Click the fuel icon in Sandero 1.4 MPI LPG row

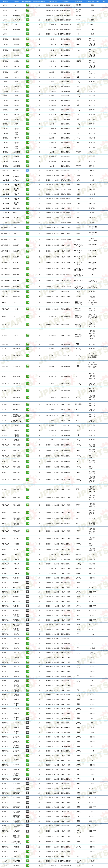pos(28,152)
